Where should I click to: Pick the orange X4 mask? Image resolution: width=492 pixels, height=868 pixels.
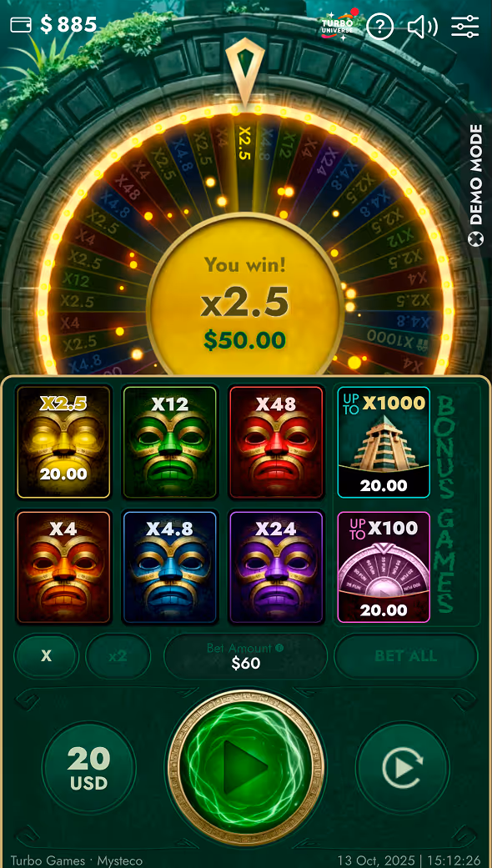click(x=63, y=568)
